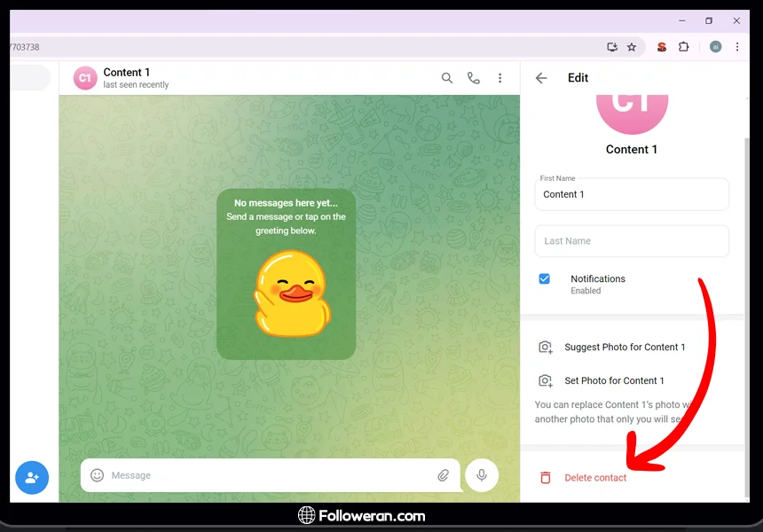Click Suggest Photo for Content 1
The image size is (763, 532).
pyautogui.click(x=624, y=348)
